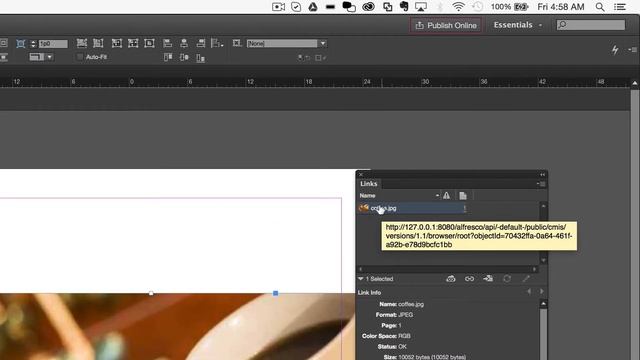Select the coffee.jpg link row
The height and width of the screenshot is (360, 640).
click(412, 208)
